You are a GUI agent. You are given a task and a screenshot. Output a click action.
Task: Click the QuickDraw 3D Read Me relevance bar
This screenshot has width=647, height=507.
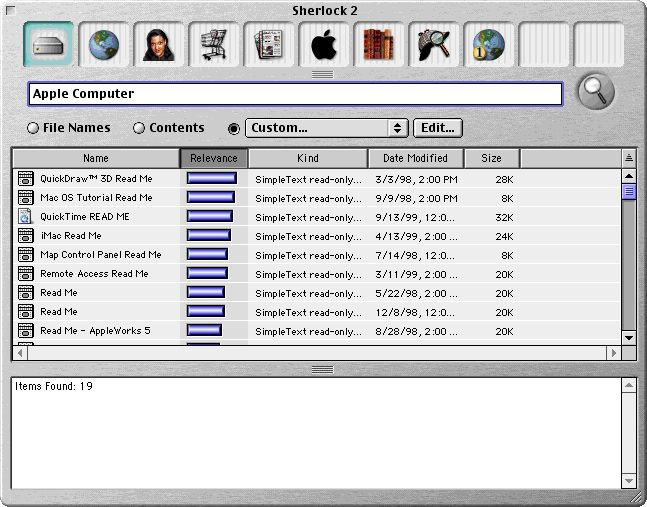point(212,179)
